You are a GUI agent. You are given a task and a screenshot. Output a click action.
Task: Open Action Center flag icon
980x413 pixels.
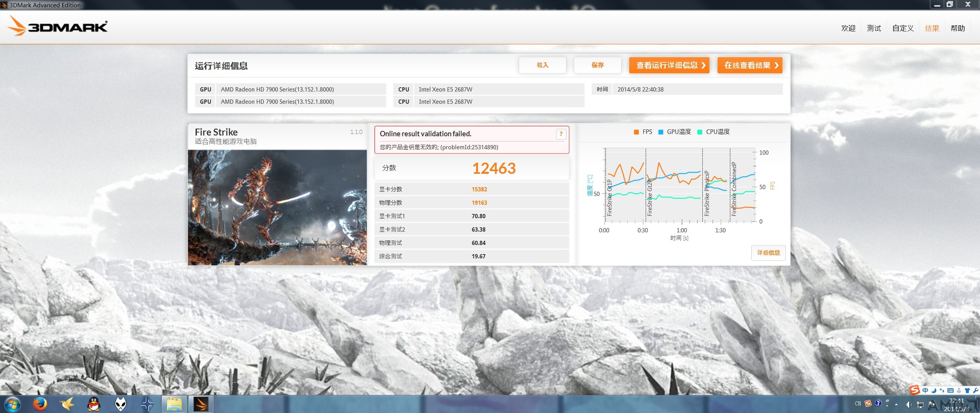(x=931, y=405)
